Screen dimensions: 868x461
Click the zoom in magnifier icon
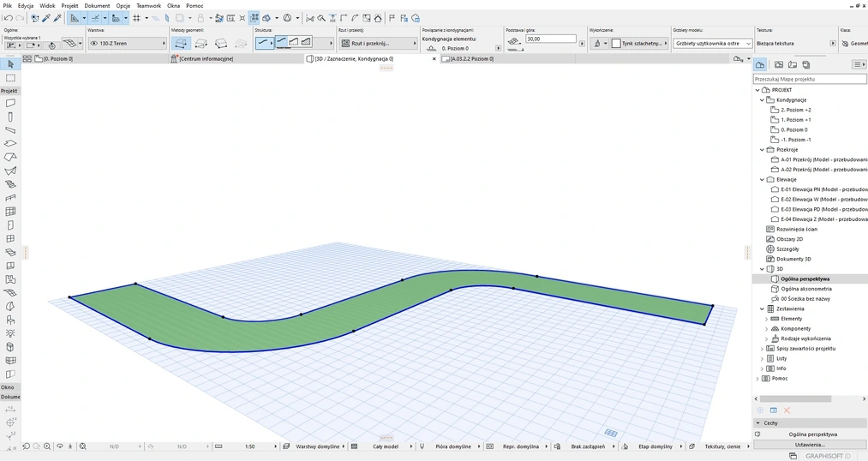pyautogui.click(x=46, y=446)
